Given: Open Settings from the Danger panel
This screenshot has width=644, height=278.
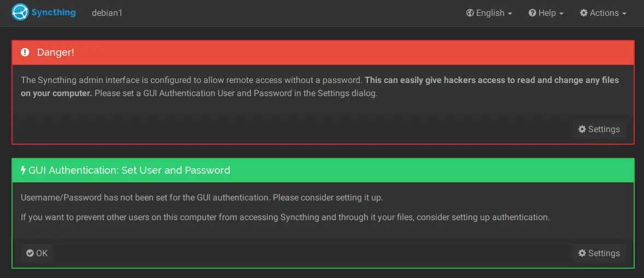Looking at the screenshot, I should click(x=599, y=129).
